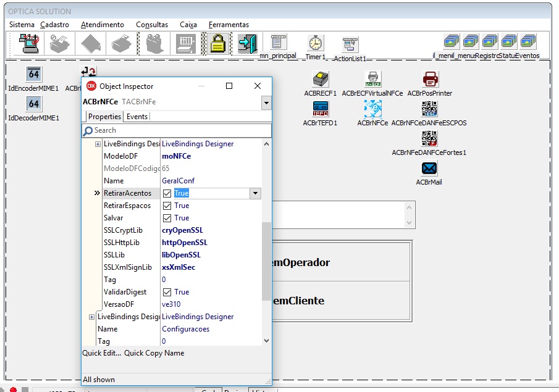
Task: Click the movie camera toolbar icon
Action: 154,43
